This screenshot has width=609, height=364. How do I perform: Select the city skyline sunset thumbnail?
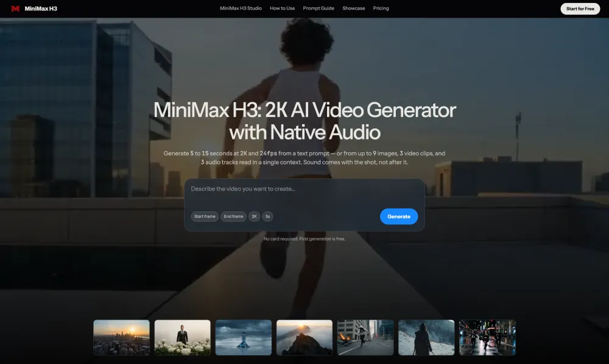(122, 338)
